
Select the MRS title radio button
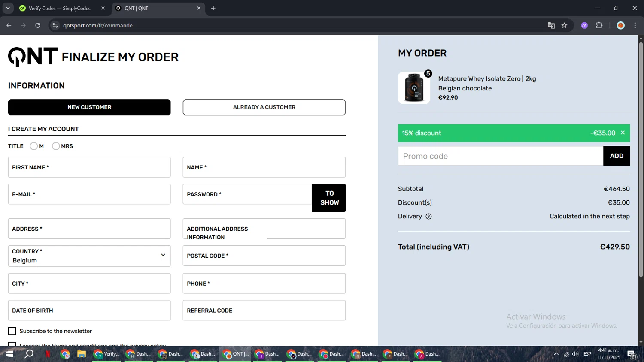56,146
